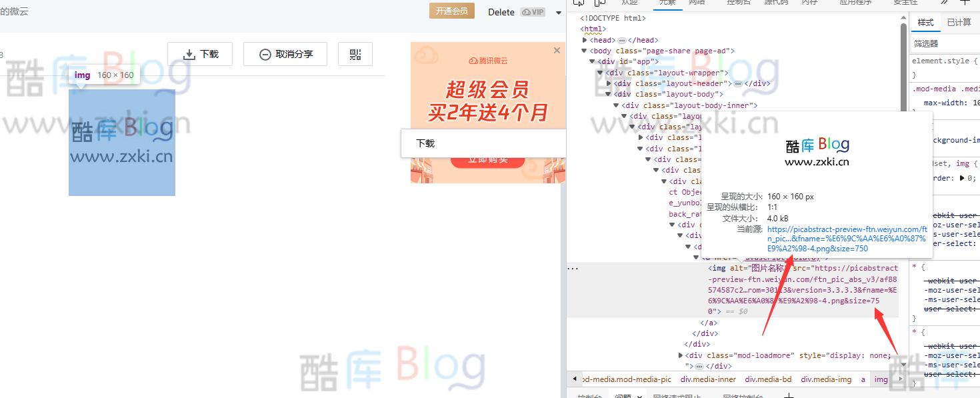Choose 下载 from the context menu

pos(425,143)
